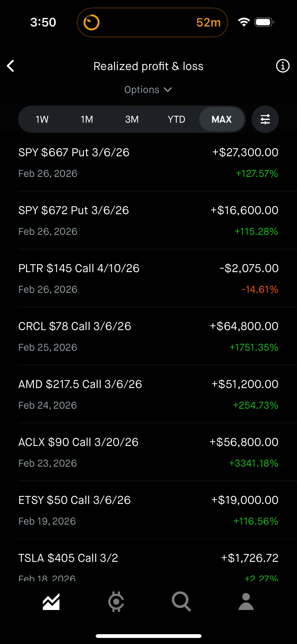Open PLTR $145 Call 4/10/26 trade
Screen dimensions: 297x644
(148, 278)
